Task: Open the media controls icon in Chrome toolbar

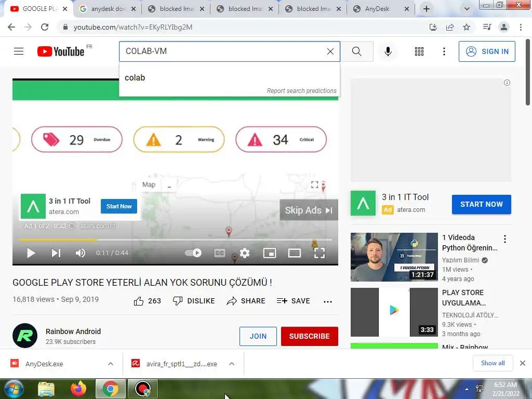Action: [487, 27]
